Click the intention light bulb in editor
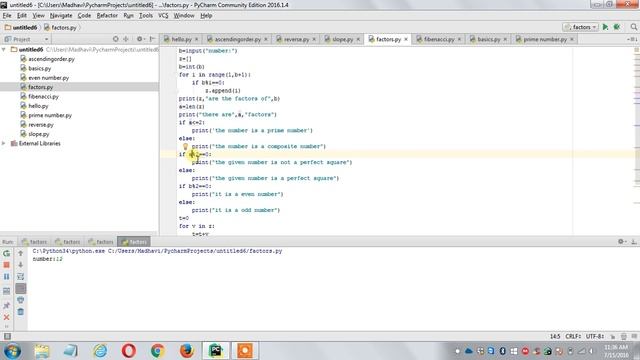Viewport: 640px width, 360px height. point(185,146)
